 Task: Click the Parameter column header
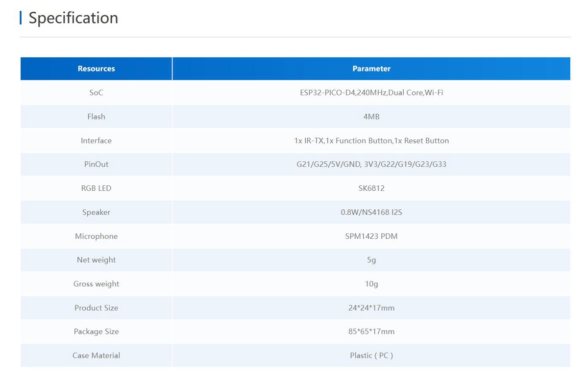371,69
